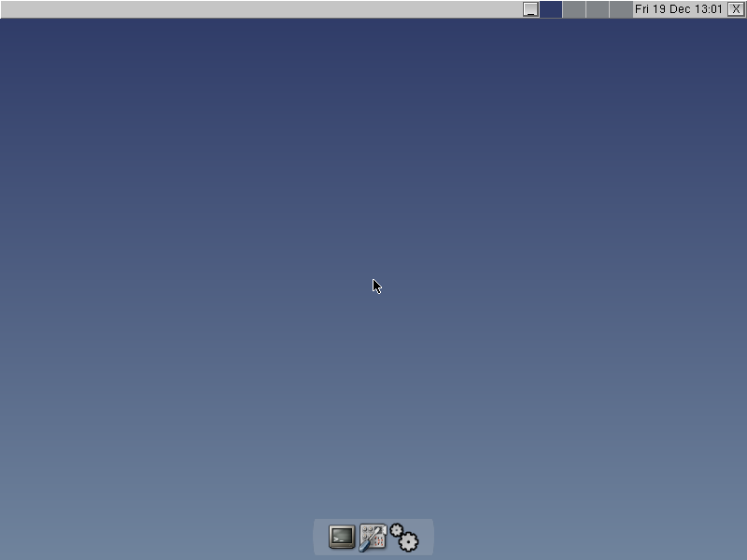Click the empty task list area of top panel
The image size is (747, 560).
click(x=261, y=9)
